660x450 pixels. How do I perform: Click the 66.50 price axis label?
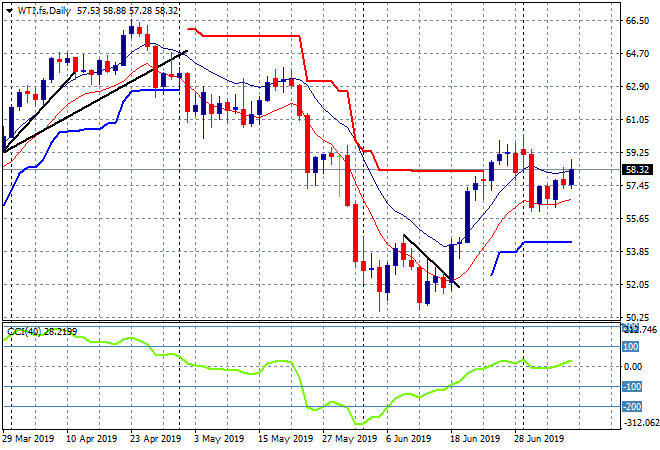[637, 21]
